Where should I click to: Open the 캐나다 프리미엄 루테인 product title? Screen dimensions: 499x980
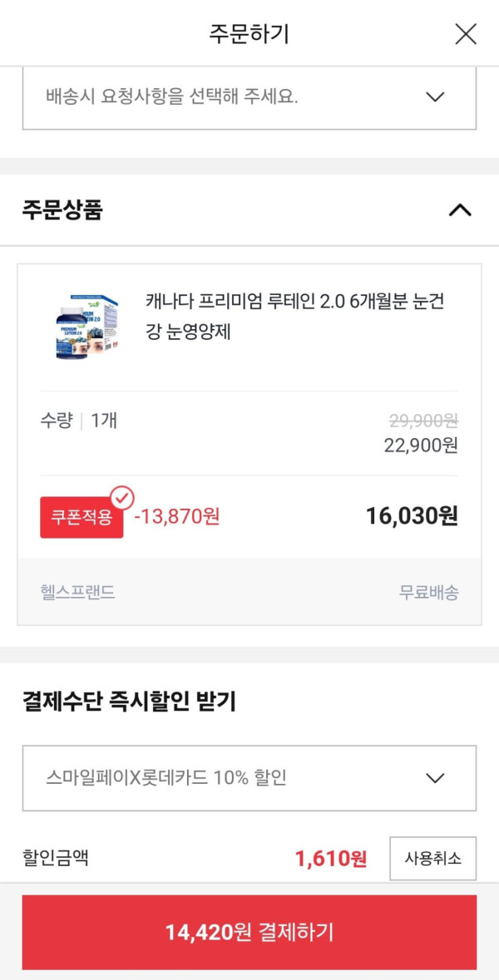coord(294,316)
